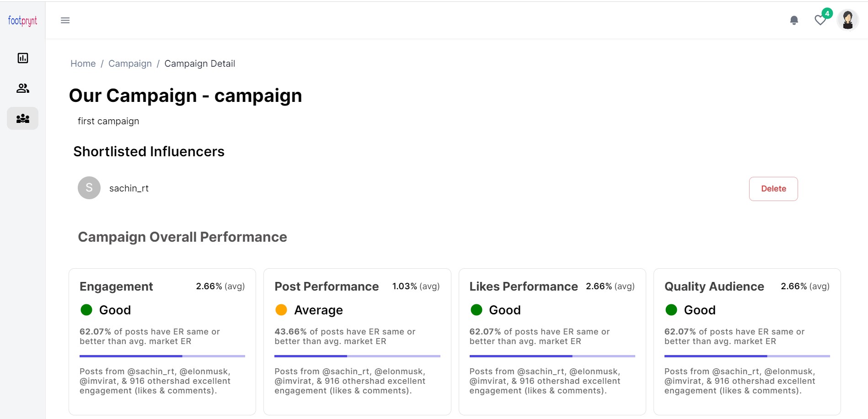868x419 pixels.
Task: Click the sachin_rt avatar circle
Action: click(x=89, y=188)
